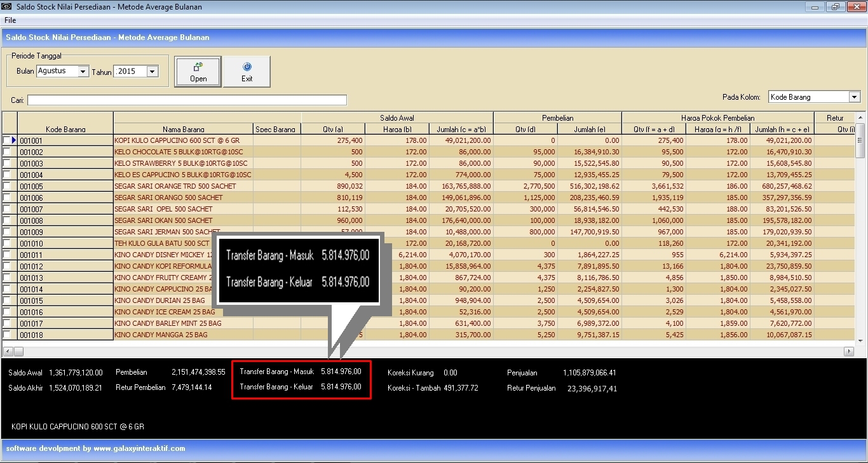The image size is (868, 463).
Task: Click the Exit power icon
Action: point(247,66)
